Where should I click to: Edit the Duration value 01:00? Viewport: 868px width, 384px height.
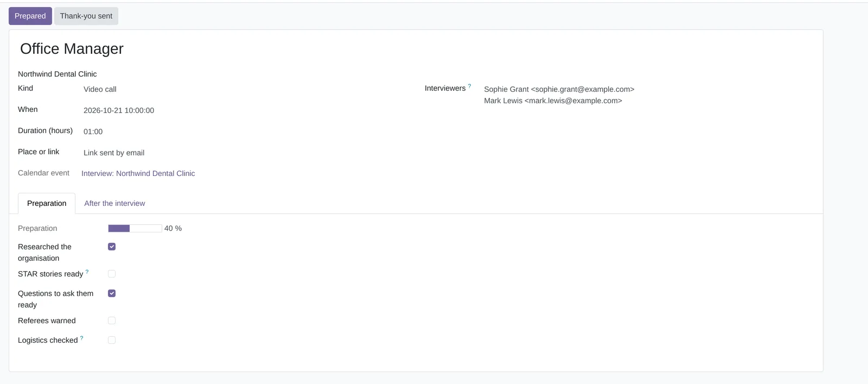[93, 131]
